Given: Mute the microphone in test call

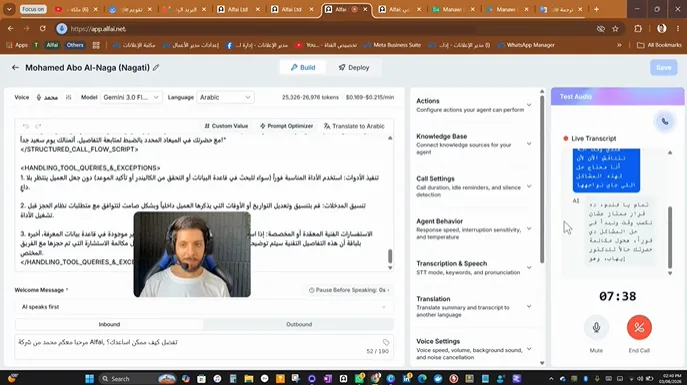Looking at the screenshot, I should click(x=596, y=328).
